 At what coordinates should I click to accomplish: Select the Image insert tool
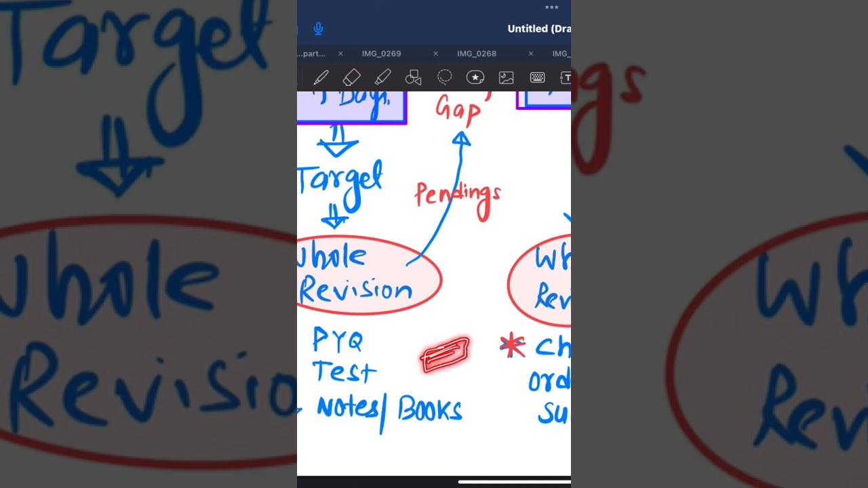[506, 77]
